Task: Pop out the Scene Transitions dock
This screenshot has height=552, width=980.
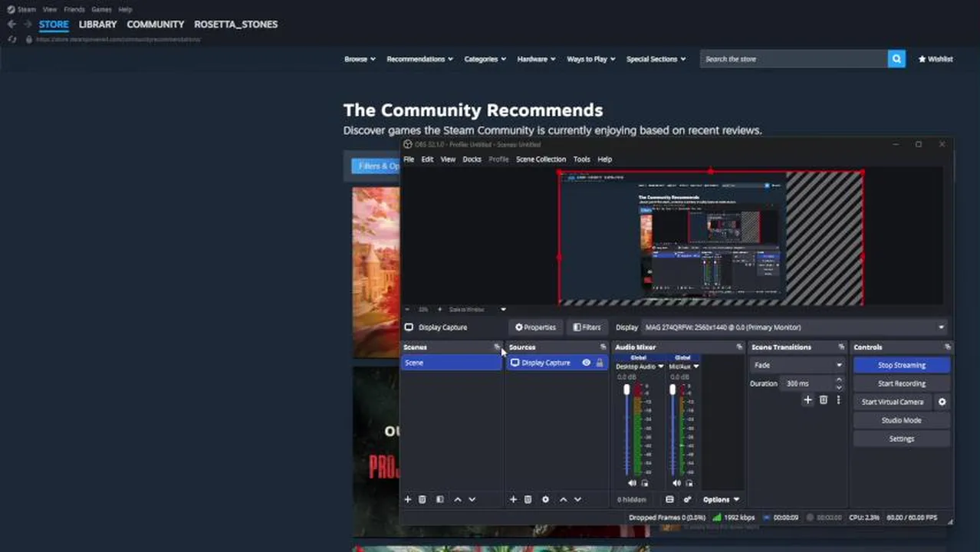Action: [841, 347]
